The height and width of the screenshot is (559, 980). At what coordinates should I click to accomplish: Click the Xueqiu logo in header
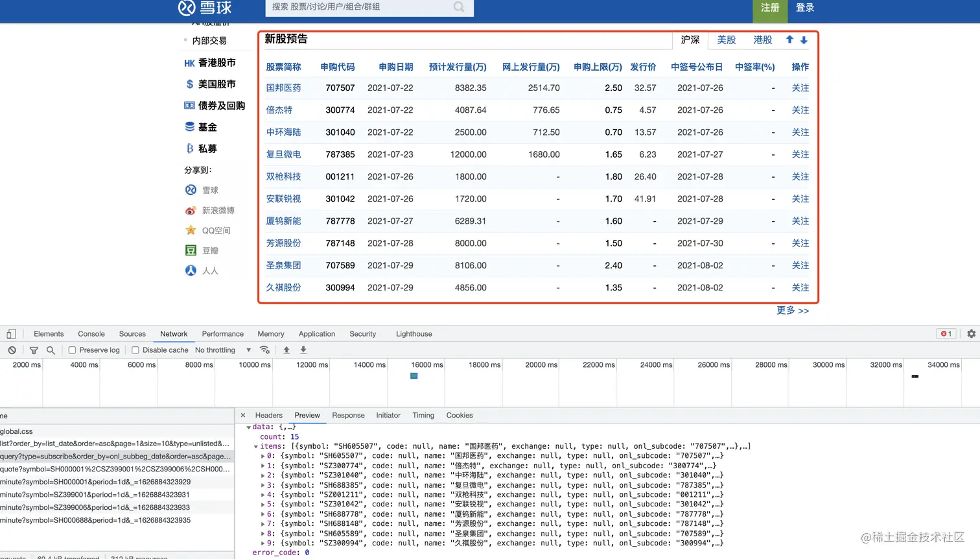point(205,8)
